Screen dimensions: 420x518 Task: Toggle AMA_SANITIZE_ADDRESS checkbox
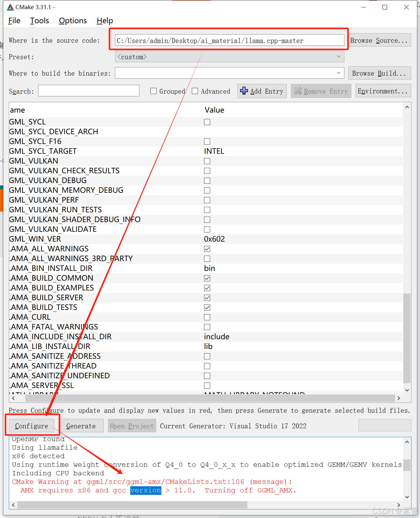click(x=207, y=356)
